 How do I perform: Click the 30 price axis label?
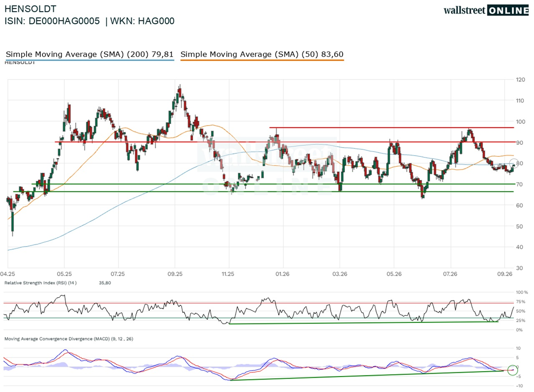[x=519, y=268]
